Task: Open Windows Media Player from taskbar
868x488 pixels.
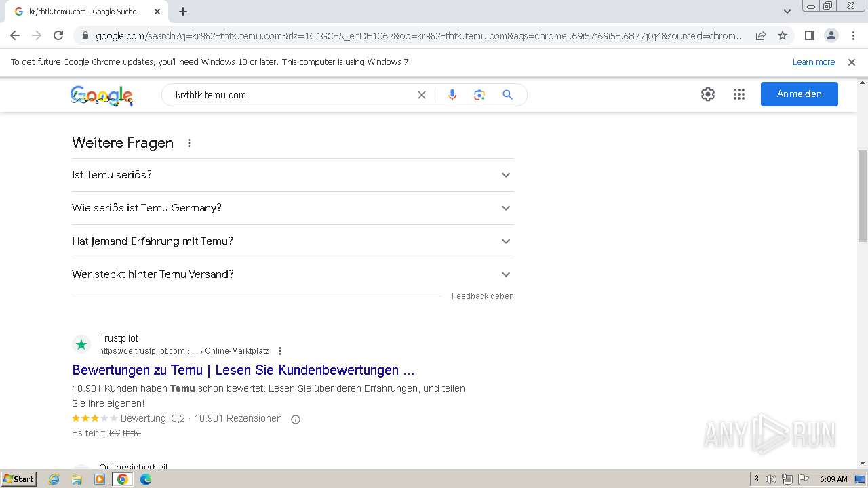Action: pos(100,479)
